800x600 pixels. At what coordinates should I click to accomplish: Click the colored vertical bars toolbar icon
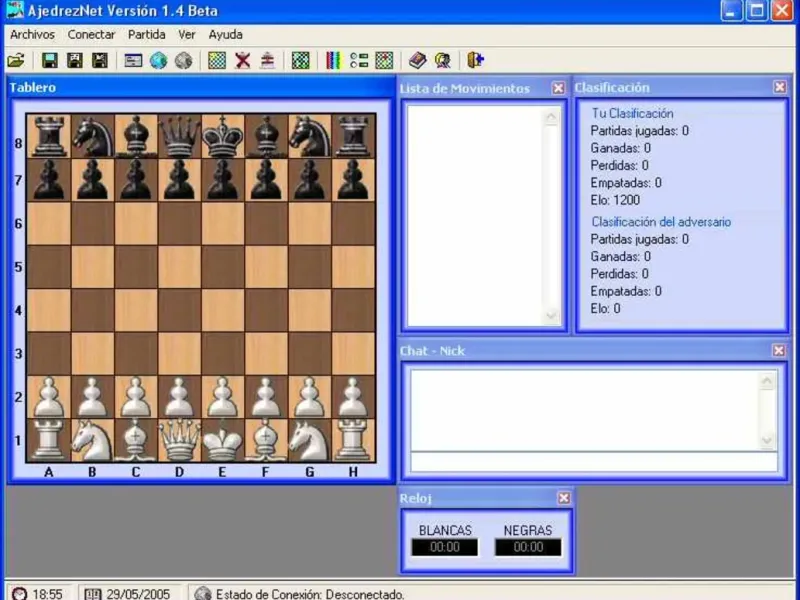pyautogui.click(x=333, y=61)
